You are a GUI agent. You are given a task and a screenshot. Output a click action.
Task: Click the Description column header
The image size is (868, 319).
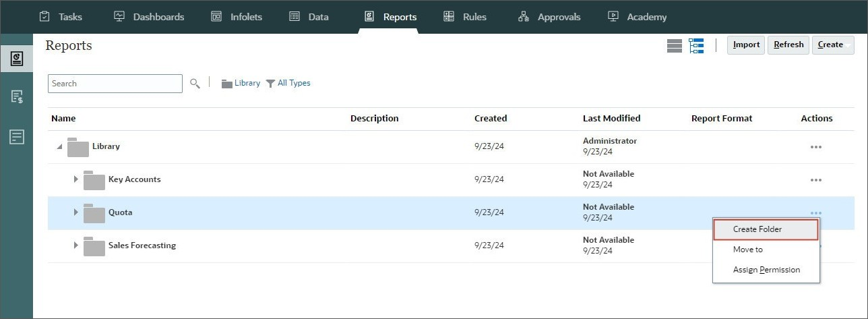tap(374, 118)
